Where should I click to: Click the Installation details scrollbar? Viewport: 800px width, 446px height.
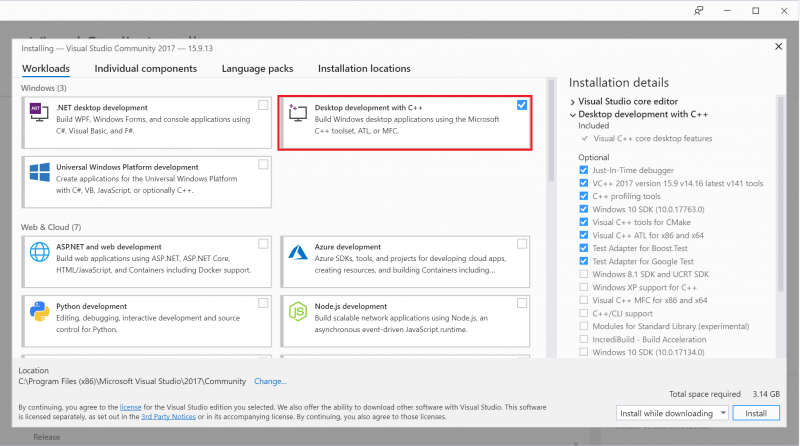tap(780, 194)
